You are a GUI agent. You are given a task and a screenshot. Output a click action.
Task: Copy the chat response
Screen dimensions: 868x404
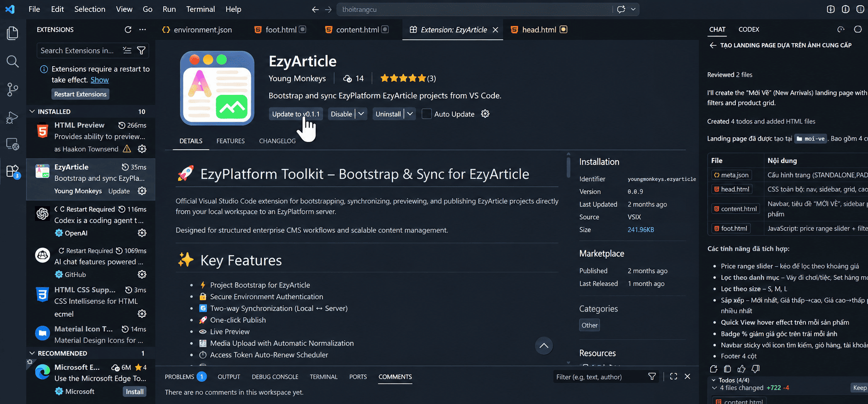point(728,369)
